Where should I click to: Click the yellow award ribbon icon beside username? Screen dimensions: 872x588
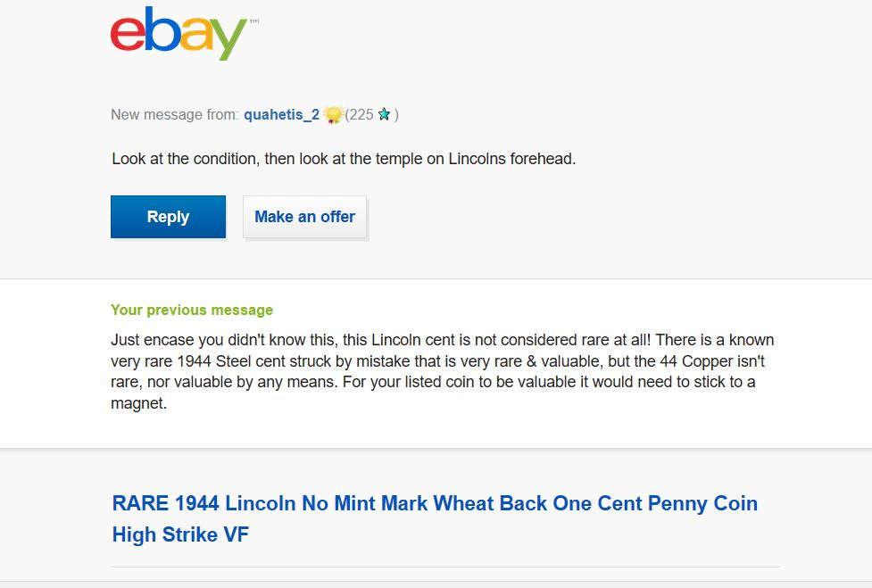pos(333,115)
